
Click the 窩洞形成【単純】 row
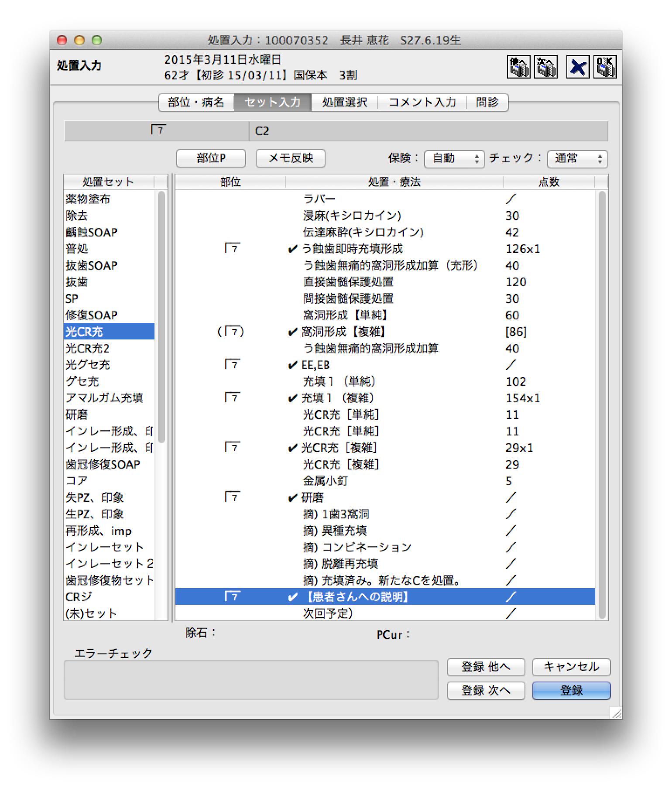pyautogui.click(x=385, y=315)
